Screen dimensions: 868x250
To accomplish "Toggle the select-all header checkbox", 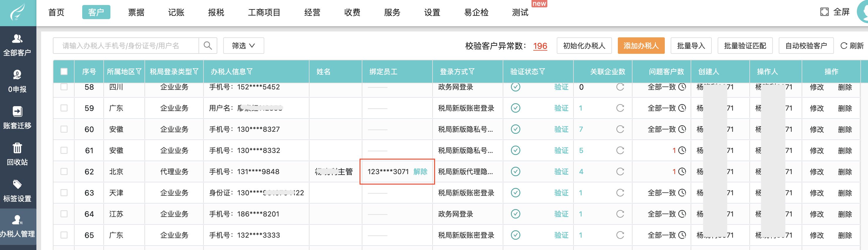I will (x=64, y=71).
